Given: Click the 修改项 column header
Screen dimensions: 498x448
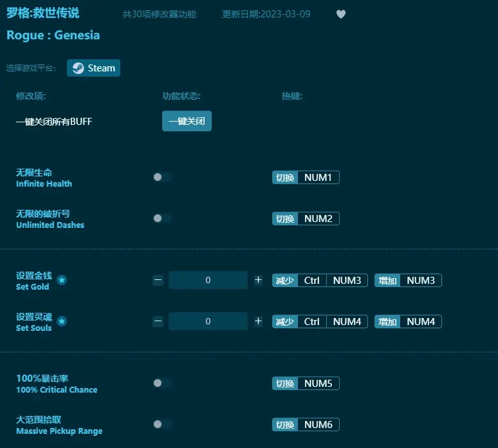Looking at the screenshot, I should [x=31, y=96].
